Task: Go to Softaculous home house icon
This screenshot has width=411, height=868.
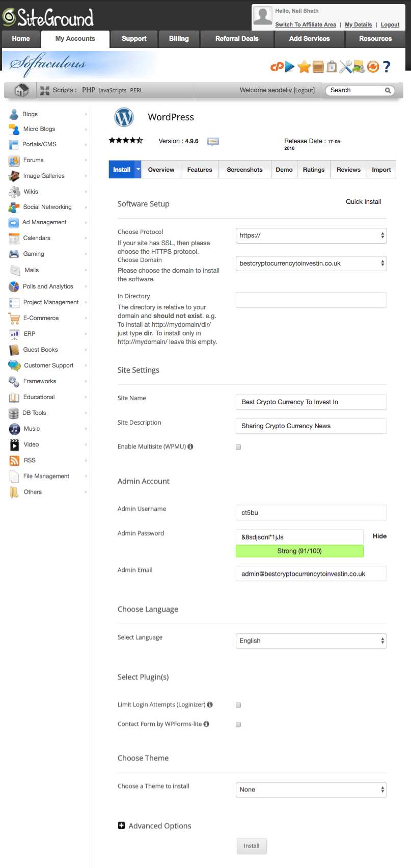Action: pyautogui.click(x=21, y=90)
